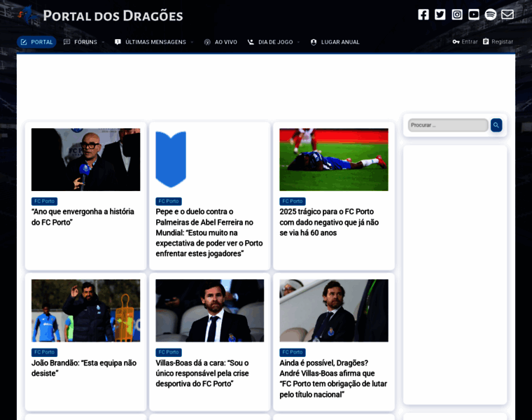This screenshot has width=532, height=420.
Task: Open thumbnail of coach waving at training
Action: point(86,310)
